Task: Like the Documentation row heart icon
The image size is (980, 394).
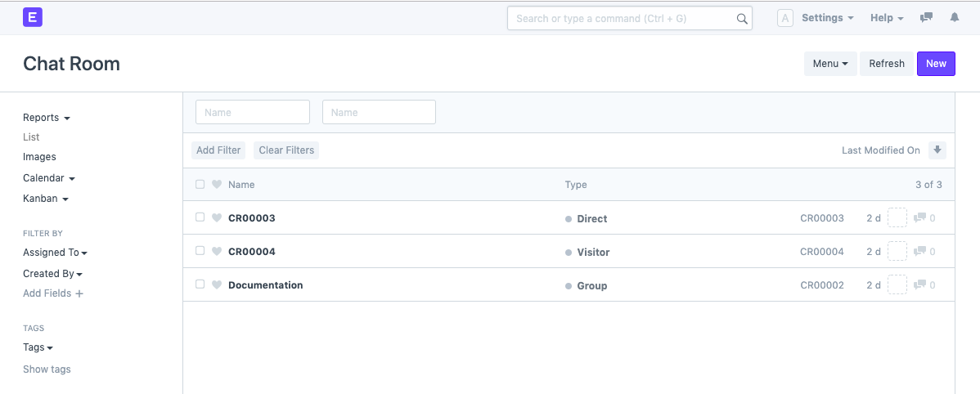Action: click(x=217, y=285)
